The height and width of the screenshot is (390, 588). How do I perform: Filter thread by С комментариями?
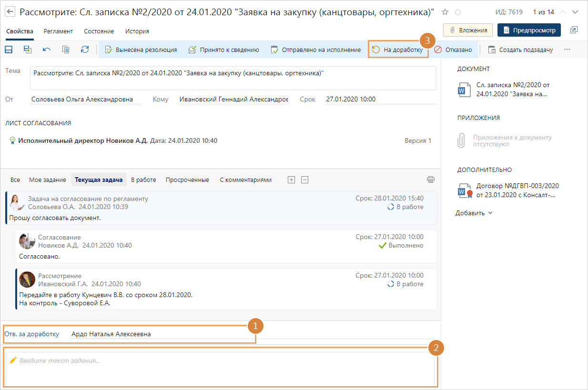(x=245, y=180)
